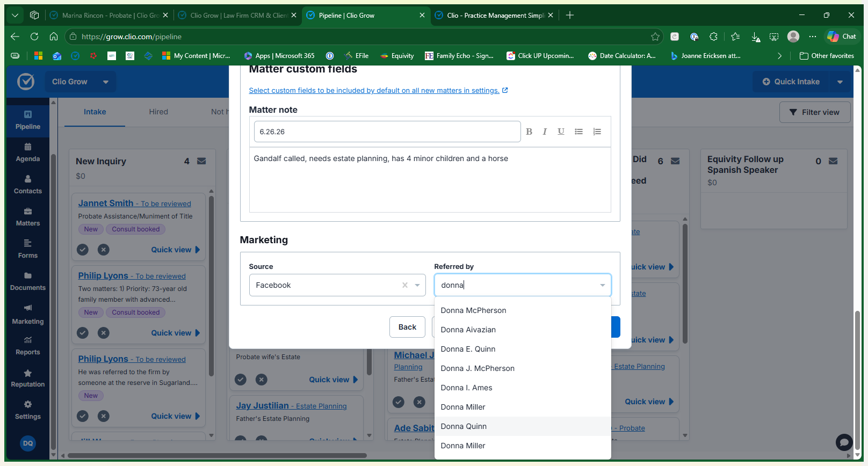Select Donna J. McPherson from the list

(x=523, y=368)
